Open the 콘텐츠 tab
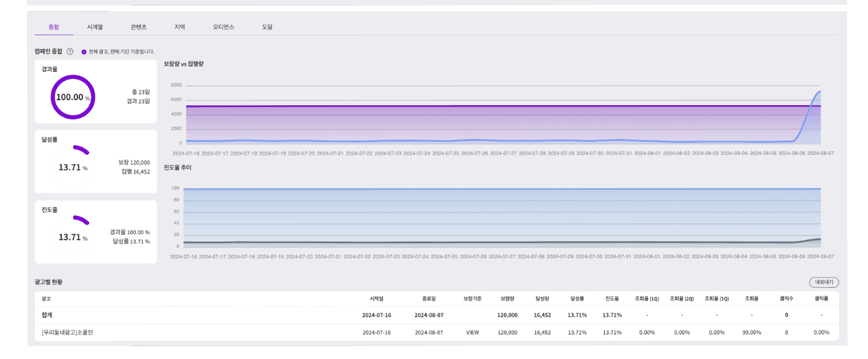This screenshot has height=359, width=868. pos(138,27)
